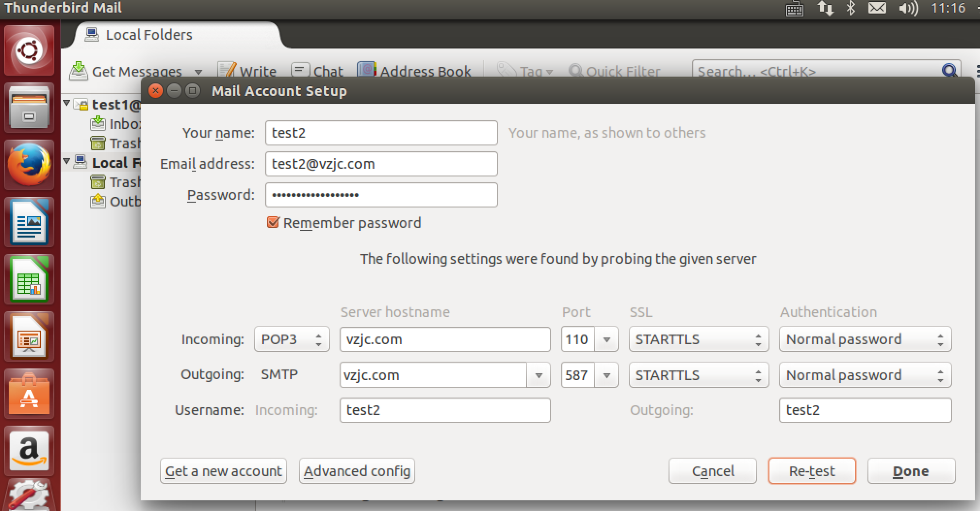The height and width of the screenshot is (511, 980).
Task: Open the outgoing SSL STARTTLS dropdown
Action: pyautogui.click(x=699, y=375)
